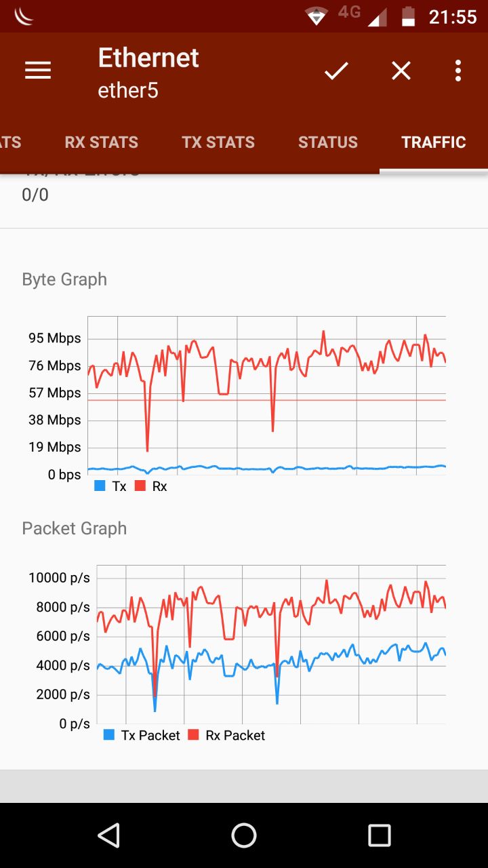The image size is (488, 868).
Task: Tap the MikroTik logo in status bar
Action: (x=24, y=16)
